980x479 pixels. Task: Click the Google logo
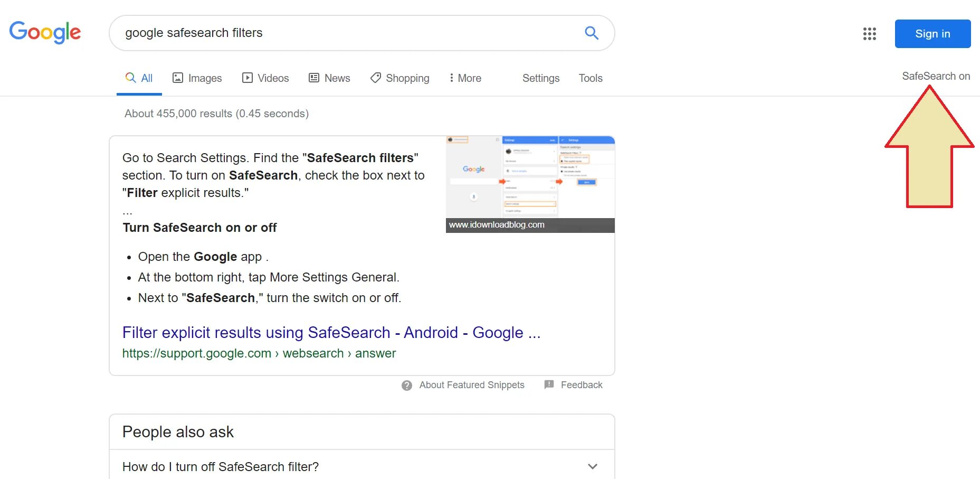pyautogui.click(x=45, y=33)
